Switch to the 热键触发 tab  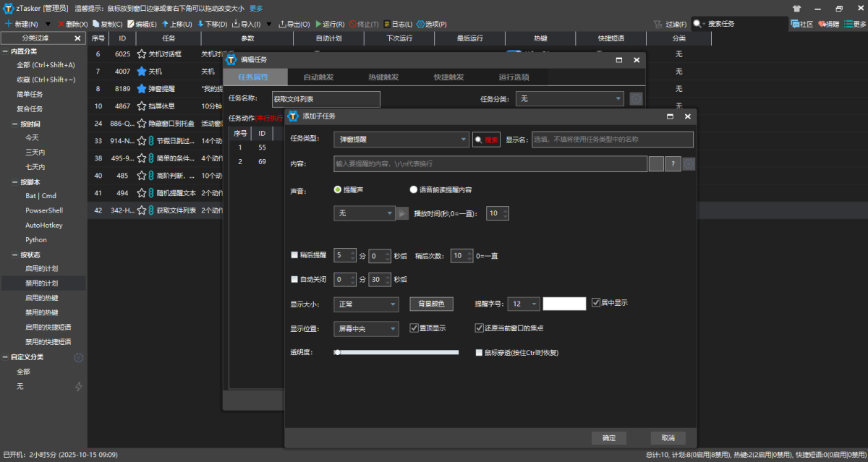(383, 77)
